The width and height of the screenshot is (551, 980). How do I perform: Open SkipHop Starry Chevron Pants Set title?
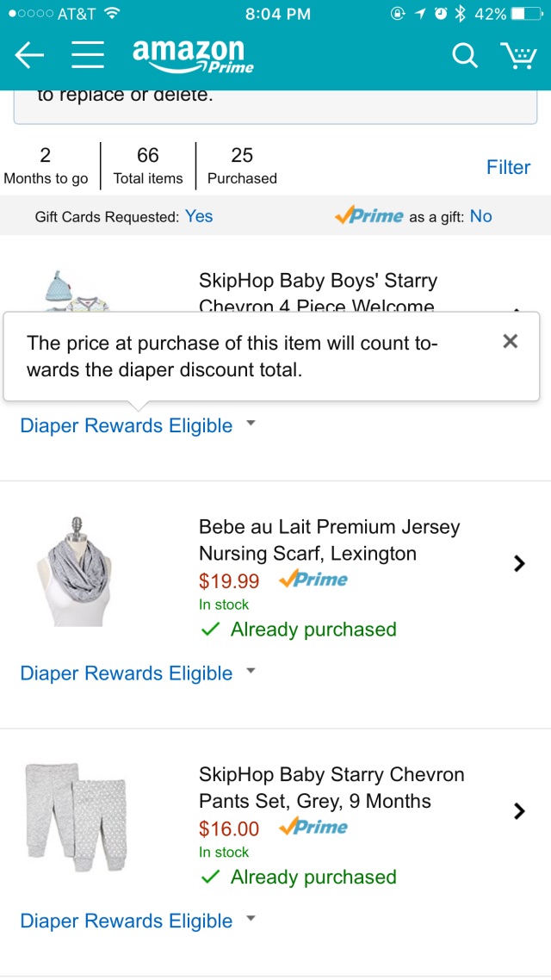point(331,787)
